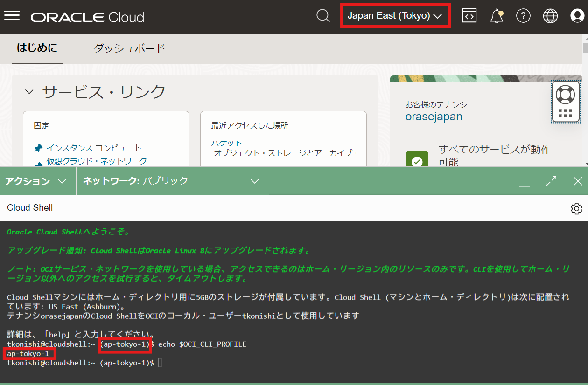The image size is (588, 385).
Task: Open the user profile avatar menu
Action: (x=577, y=16)
